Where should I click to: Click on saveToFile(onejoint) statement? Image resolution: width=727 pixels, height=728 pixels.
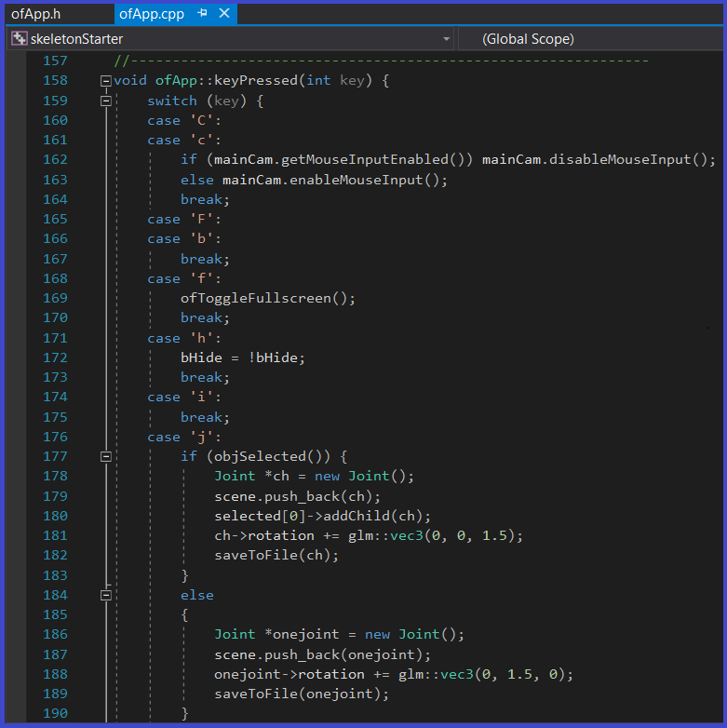[x=301, y=694]
